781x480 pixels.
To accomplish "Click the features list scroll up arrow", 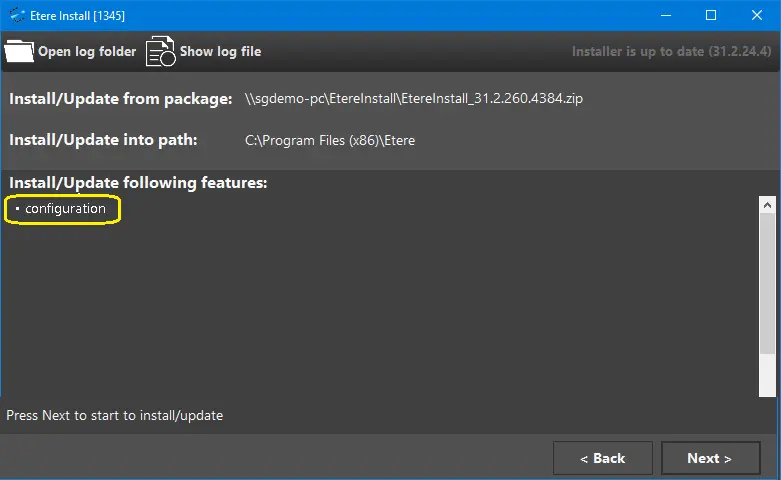I will (768, 205).
